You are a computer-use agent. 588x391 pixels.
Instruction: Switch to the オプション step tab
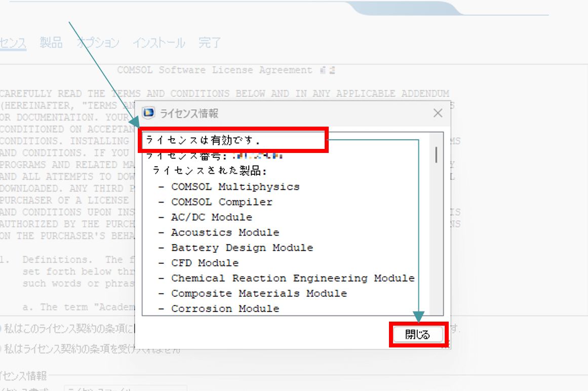point(98,43)
